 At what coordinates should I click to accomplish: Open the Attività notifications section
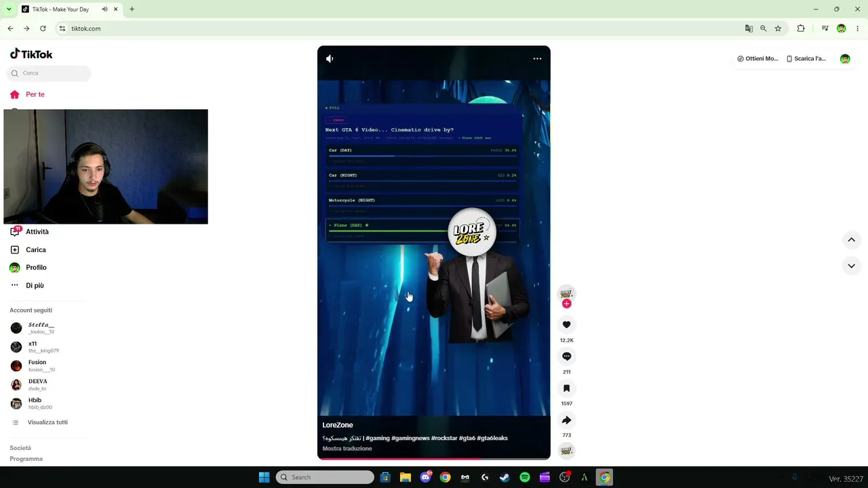coord(30,232)
